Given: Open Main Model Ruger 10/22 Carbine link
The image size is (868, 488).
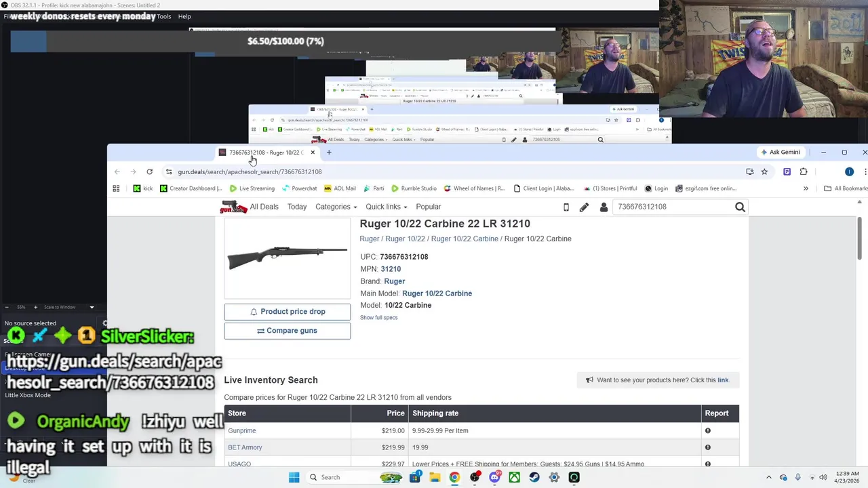Looking at the screenshot, I should pyautogui.click(x=437, y=293).
